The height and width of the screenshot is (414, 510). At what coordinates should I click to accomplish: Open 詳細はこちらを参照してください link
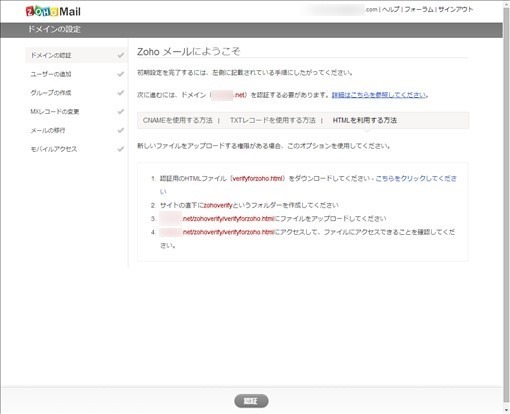[379, 95]
